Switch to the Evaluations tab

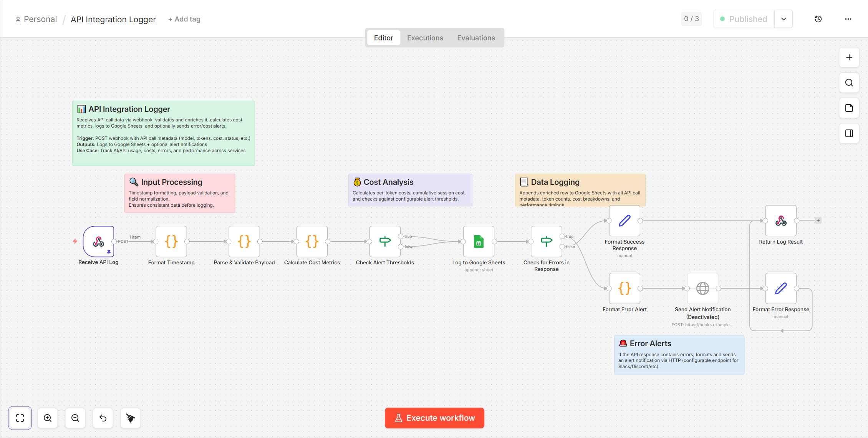[x=476, y=38]
